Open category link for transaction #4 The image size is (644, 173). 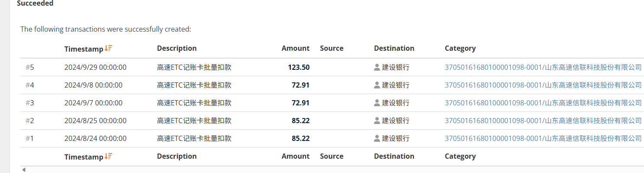point(543,85)
